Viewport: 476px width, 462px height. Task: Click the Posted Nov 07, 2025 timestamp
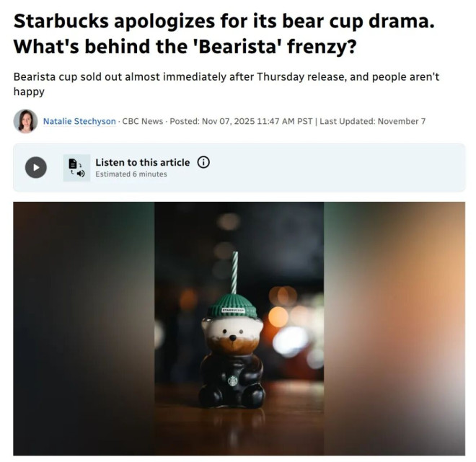pyautogui.click(x=241, y=121)
